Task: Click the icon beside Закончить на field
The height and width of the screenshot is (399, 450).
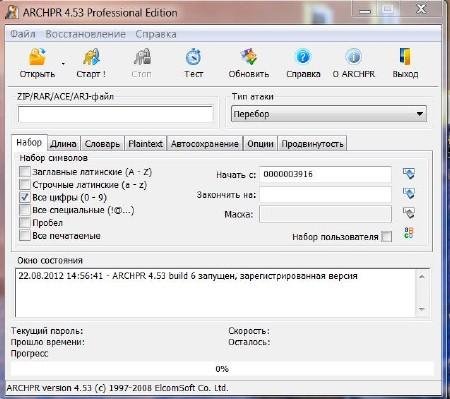Action: [409, 193]
